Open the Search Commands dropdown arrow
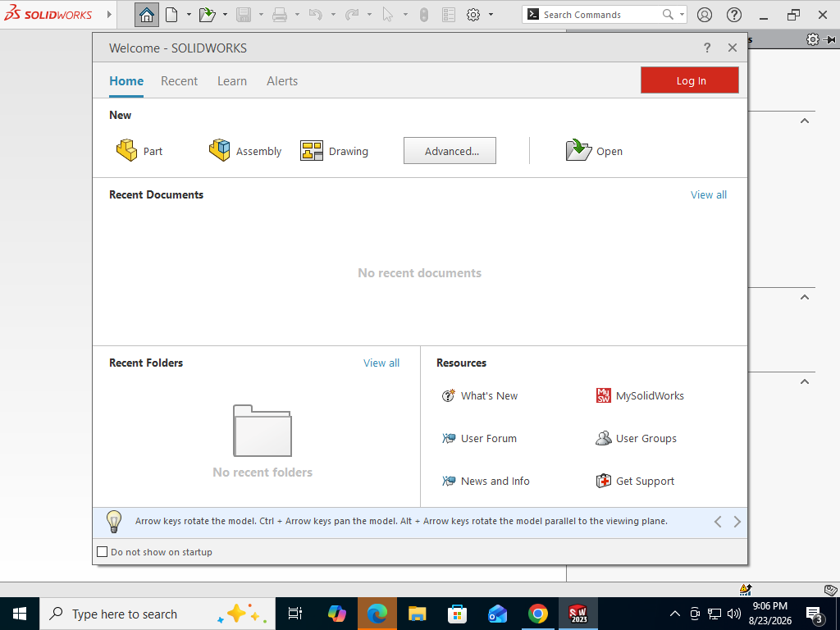The image size is (840, 630). point(682,15)
